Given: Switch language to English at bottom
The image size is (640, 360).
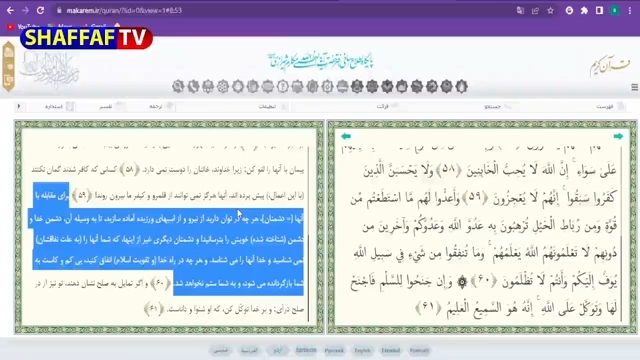Looking at the screenshot, I should coord(362,351).
